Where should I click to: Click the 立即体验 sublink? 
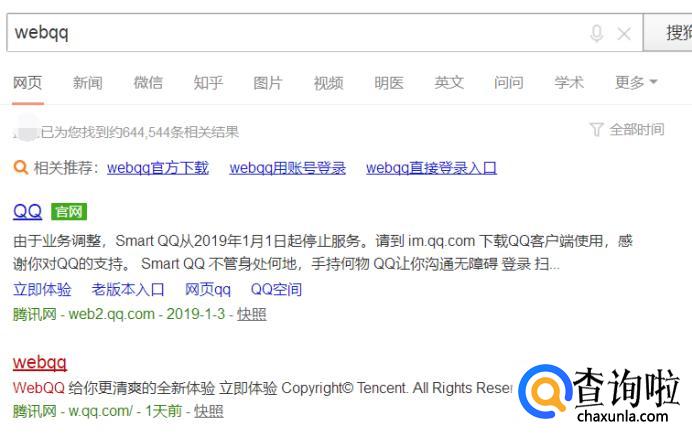42,289
